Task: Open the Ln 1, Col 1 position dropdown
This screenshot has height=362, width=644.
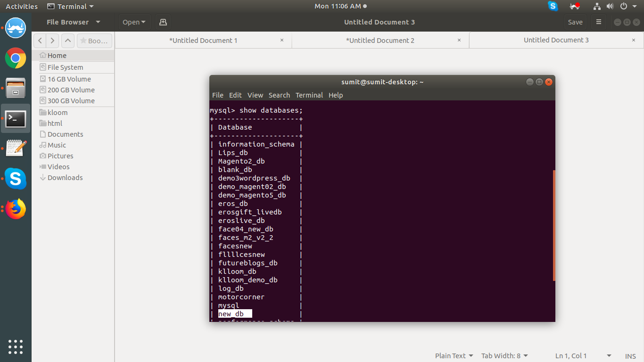Action: [x=583, y=356]
